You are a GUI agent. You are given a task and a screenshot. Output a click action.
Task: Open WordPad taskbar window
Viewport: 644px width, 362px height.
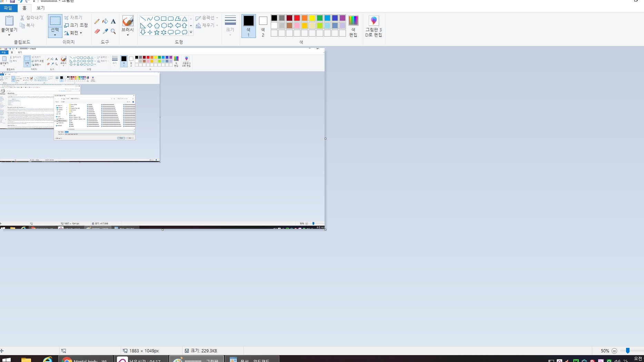252,359
